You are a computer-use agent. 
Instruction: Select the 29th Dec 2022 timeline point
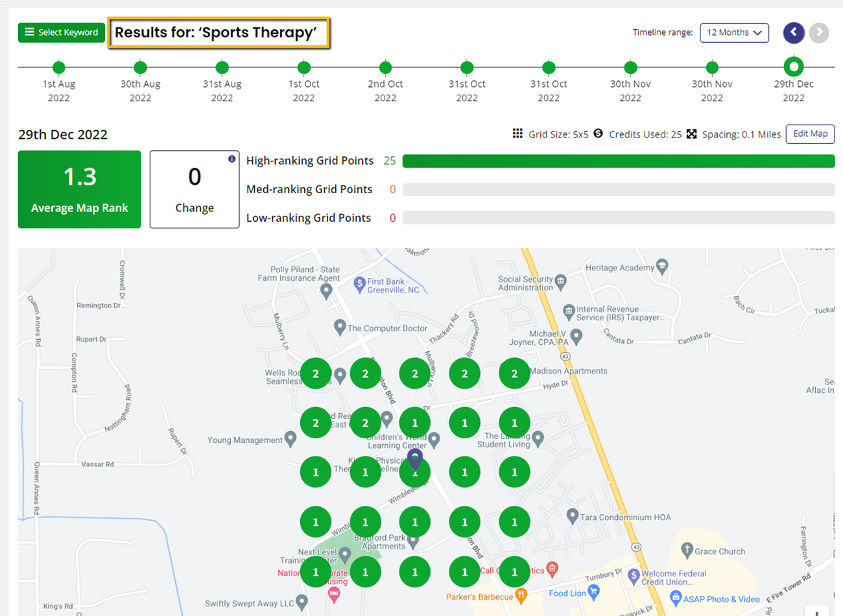pyautogui.click(x=793, y=67)
